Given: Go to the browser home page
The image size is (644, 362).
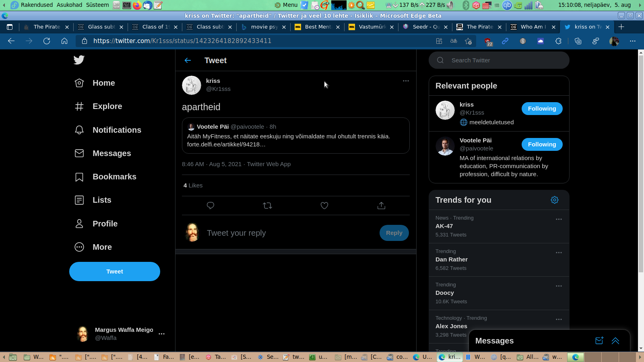Looking at the screenshot, I should pos(64,41).
